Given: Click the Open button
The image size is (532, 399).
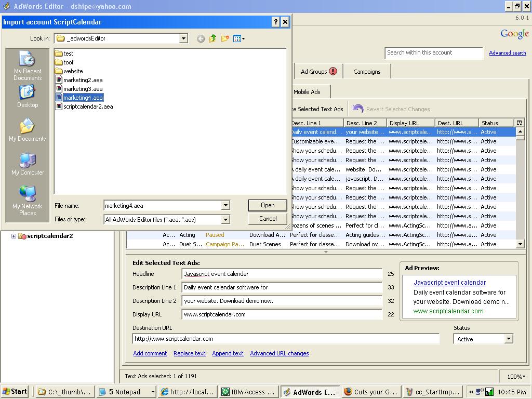Looking at the screenshot, I should [268, 205].
